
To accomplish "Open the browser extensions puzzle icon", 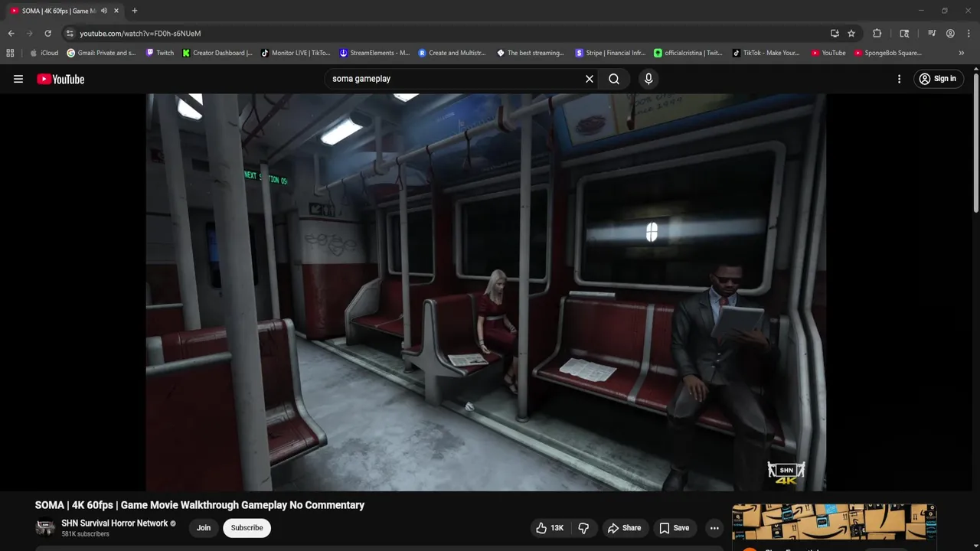I will pos(877,34).
